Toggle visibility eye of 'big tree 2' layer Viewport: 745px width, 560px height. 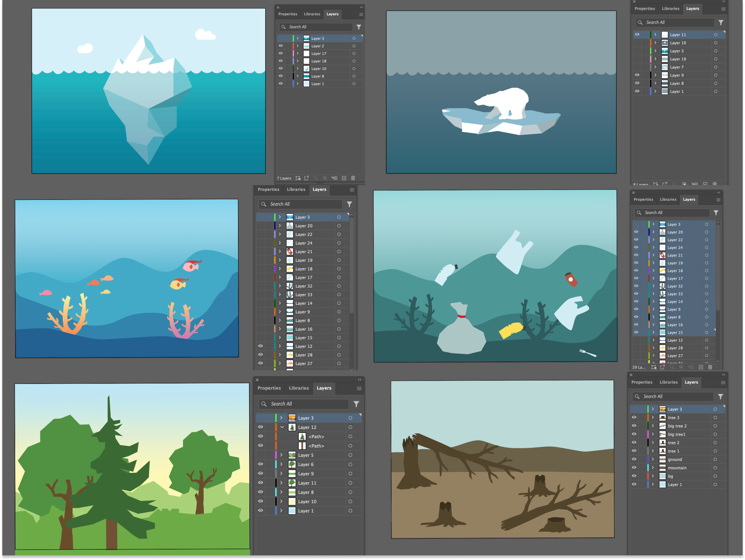coord(634,425)
